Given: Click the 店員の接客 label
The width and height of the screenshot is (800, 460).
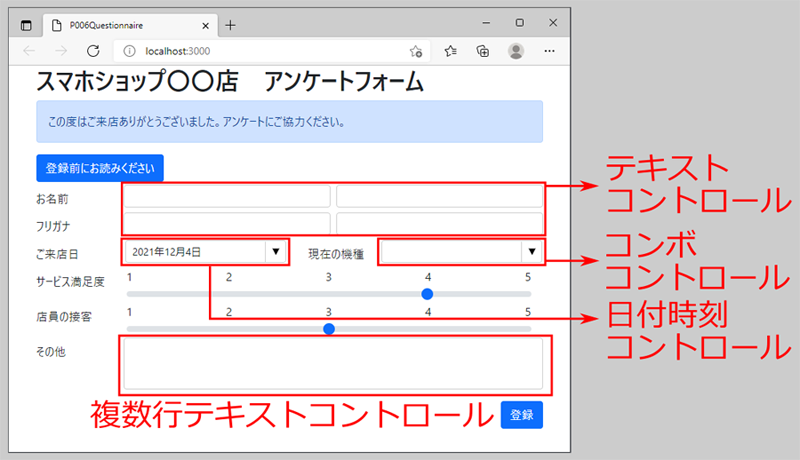Looking at the screenshot, I should [64, 317].
